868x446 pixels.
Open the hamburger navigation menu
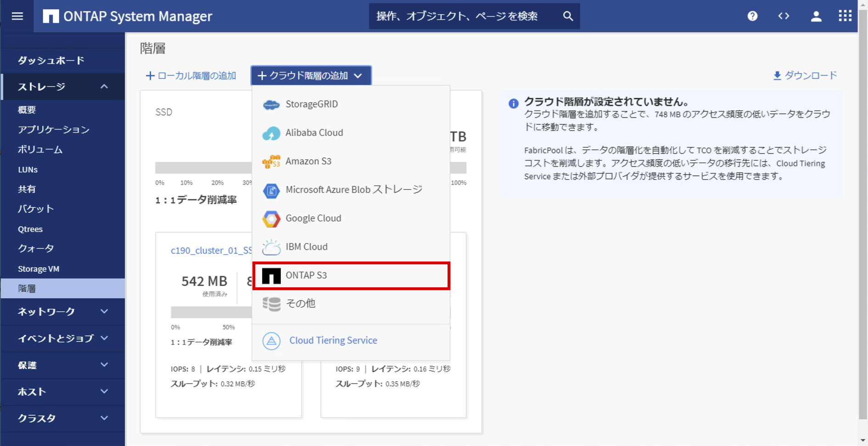17,16
